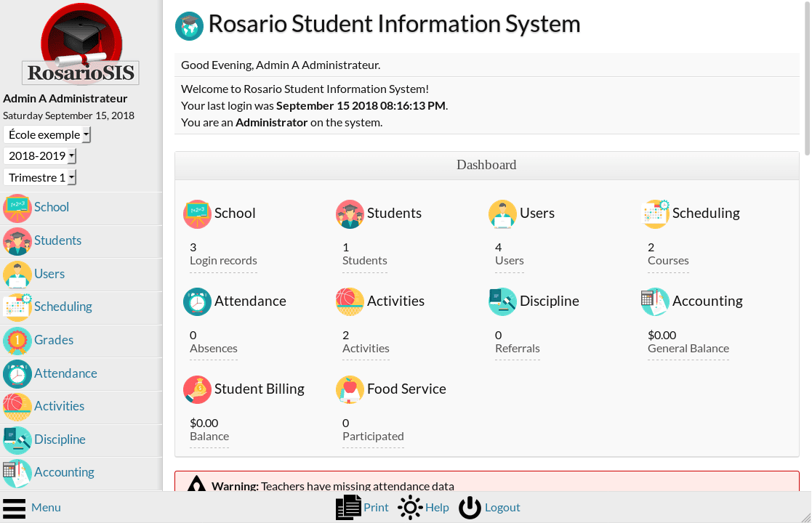The image size is (812, 523).
Task: Click the globe icon beside page title
Action: (x=189, y=26)
